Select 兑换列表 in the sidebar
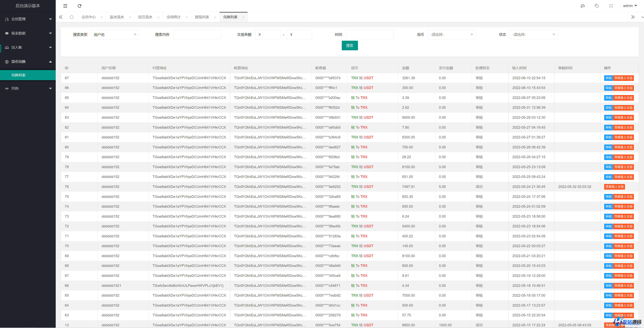This screenshot has height=328, width=644. pyautogui.click(x=28, y=75)
